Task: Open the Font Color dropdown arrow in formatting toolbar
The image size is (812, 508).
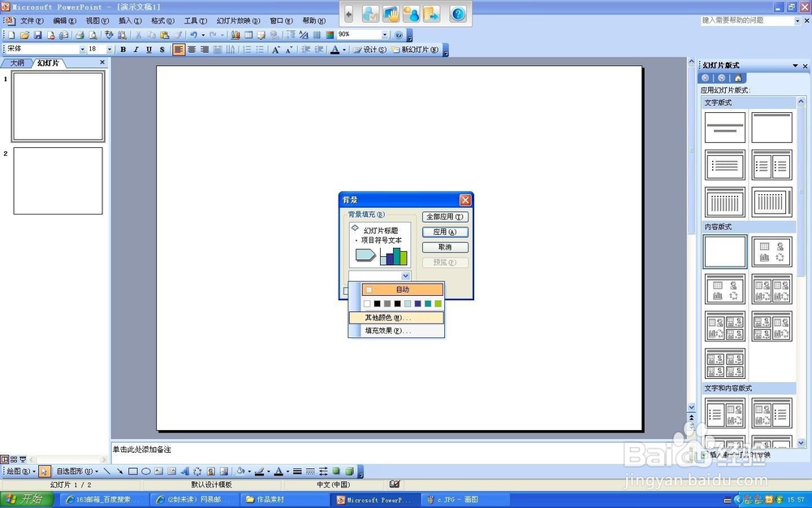Action: [343, 50]
